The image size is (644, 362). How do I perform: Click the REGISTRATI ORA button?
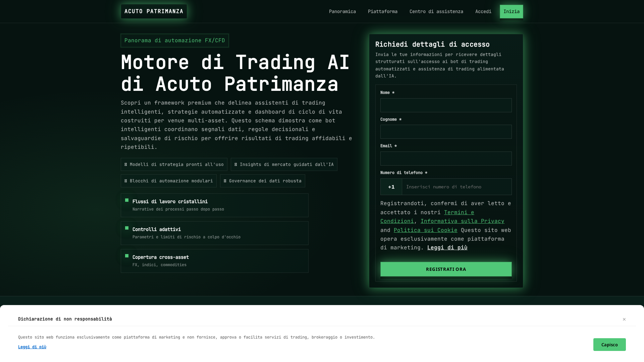pyautogui.click(x=446, y=269)
